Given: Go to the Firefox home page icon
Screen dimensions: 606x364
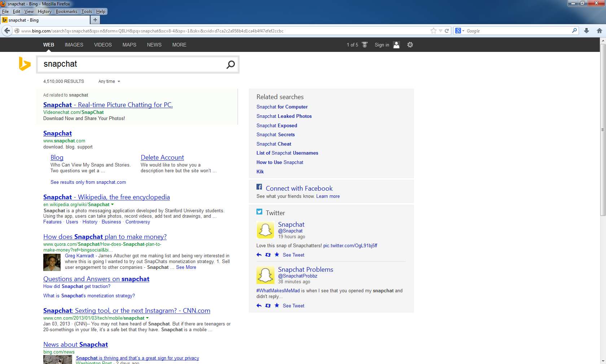Looking at the screenshot, I should tap(599, 31).
